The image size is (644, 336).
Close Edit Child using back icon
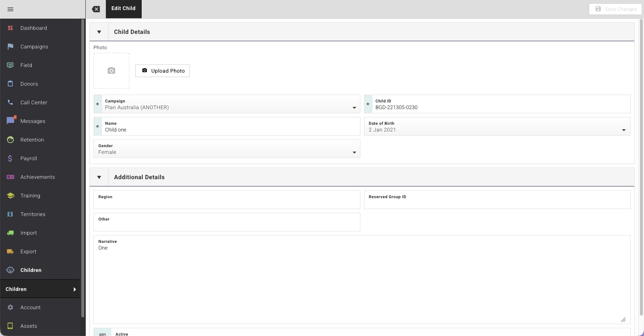click(96, 9)
